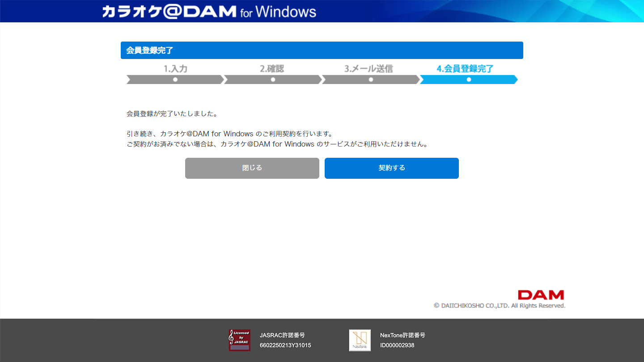Click the number 6602250213Y31015
The width and height of the screenshot is (644, 362).
(x=285, y=345)
